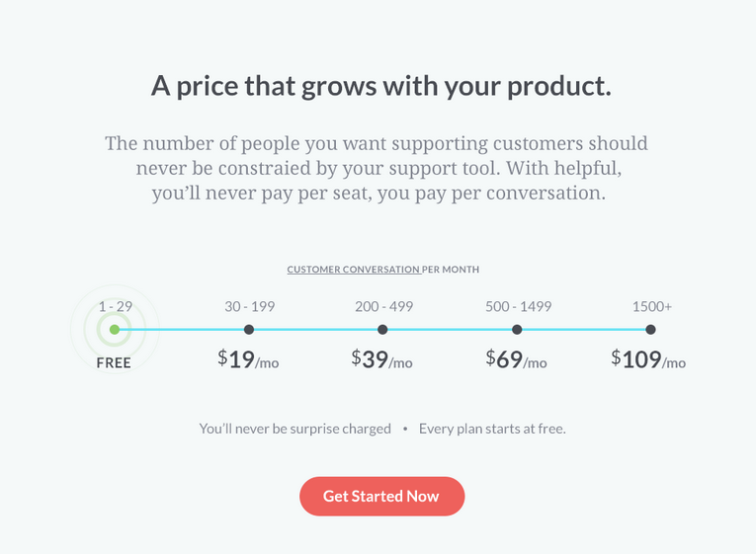756x554 pixels.
Task: Click the 30 - 199 conversations label
Action: (x=250, y=306)
